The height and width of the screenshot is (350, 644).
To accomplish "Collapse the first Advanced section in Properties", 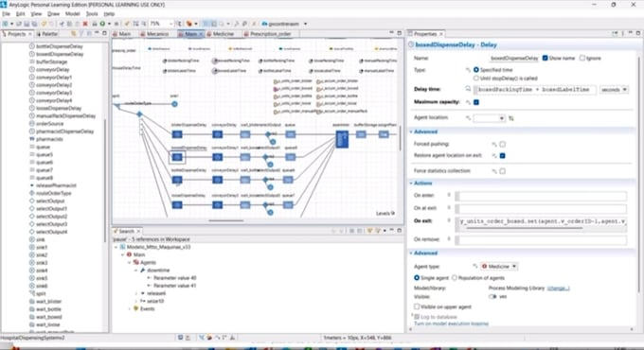I will click(411, 131).
